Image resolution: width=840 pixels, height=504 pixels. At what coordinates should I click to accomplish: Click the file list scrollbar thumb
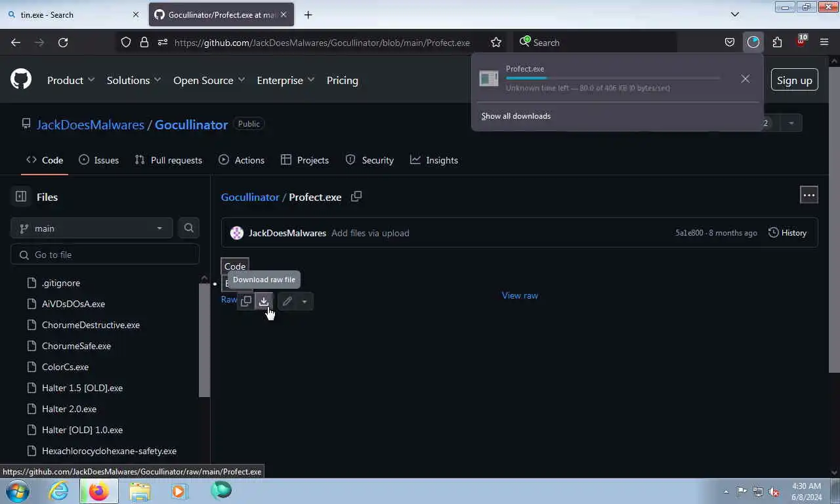click(204, 339)
